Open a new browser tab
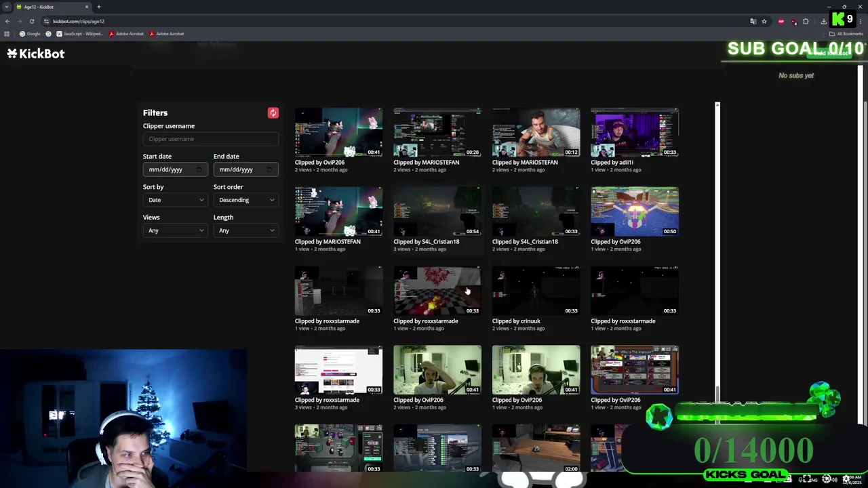The width and height of the screenshot is (868, 488). click(98, 7)
